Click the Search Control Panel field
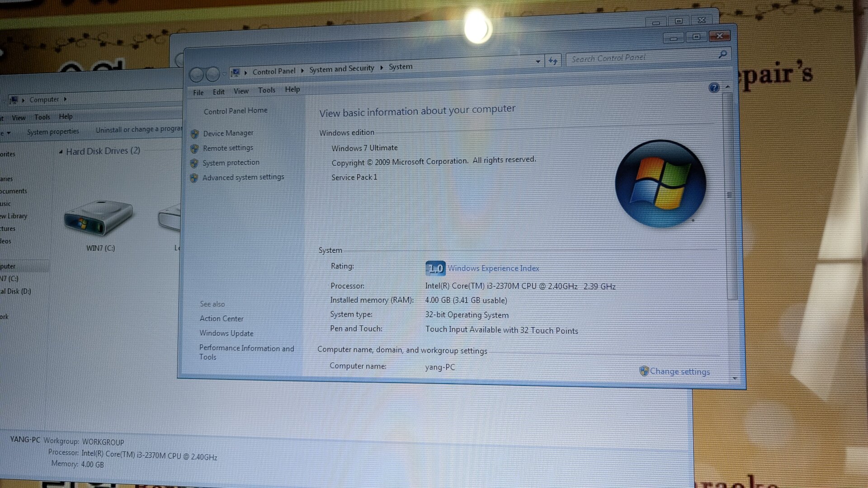 point(642,57)
